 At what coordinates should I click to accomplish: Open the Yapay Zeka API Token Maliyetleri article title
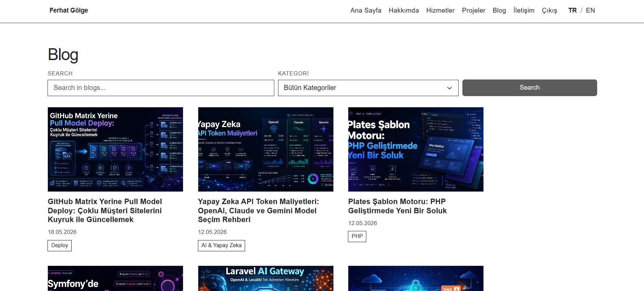pyautogui.click(x=258, y=211)
